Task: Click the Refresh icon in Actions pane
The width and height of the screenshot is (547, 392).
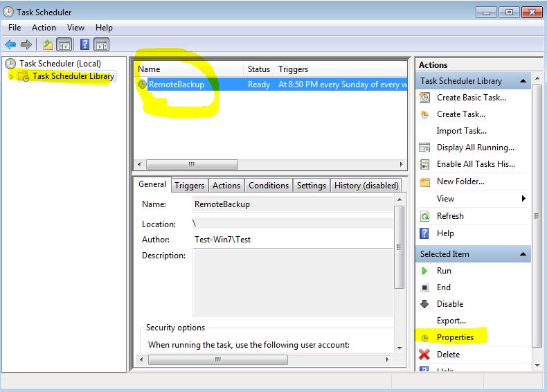Action: 424,216
